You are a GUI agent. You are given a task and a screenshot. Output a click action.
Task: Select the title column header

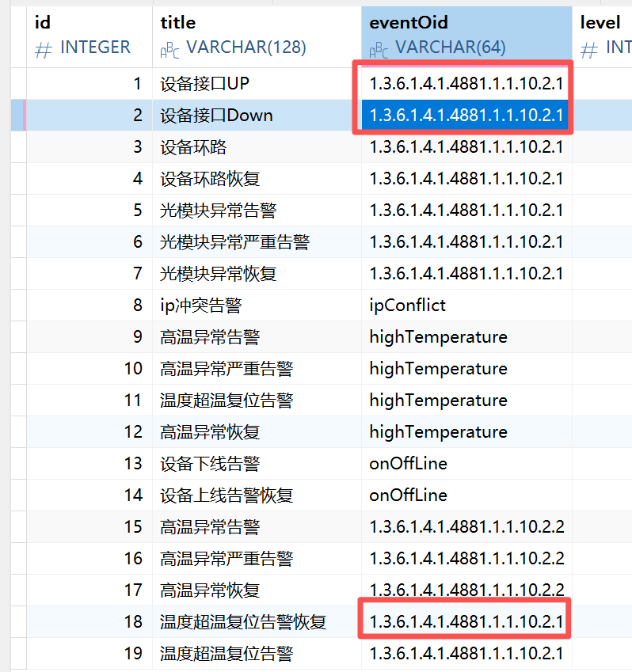[178, 23]
